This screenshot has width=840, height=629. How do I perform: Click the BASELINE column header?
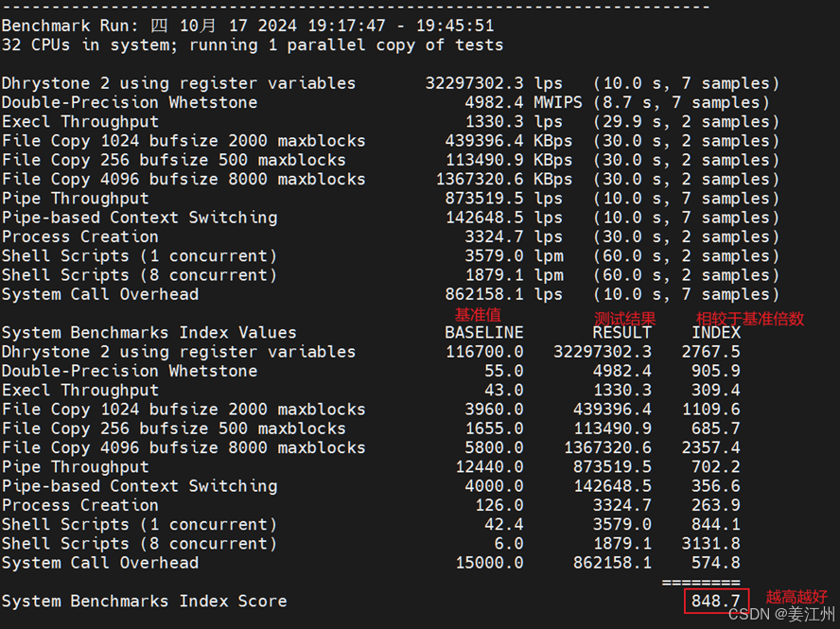(483, 333)
